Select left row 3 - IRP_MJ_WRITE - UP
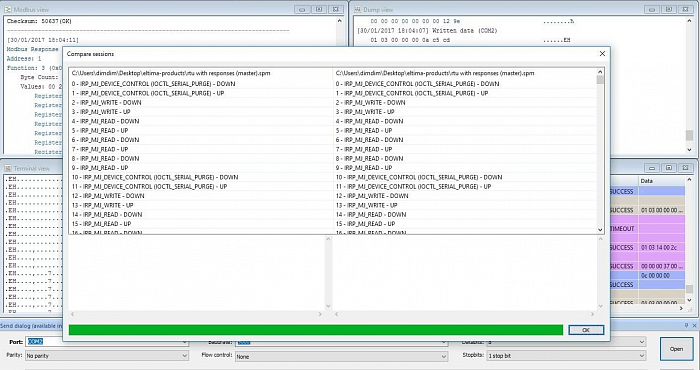The image size is (700, 370). [201, 112]
